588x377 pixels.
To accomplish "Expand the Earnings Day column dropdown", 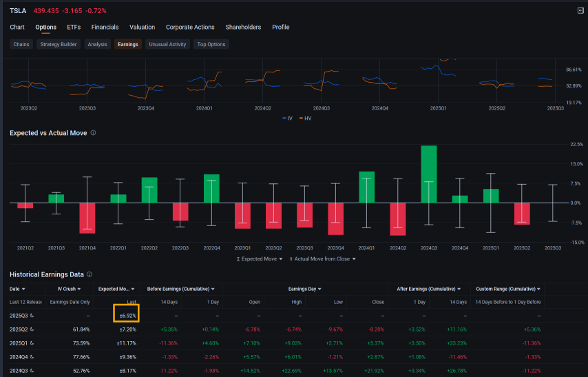I will [x=305, y=289].
